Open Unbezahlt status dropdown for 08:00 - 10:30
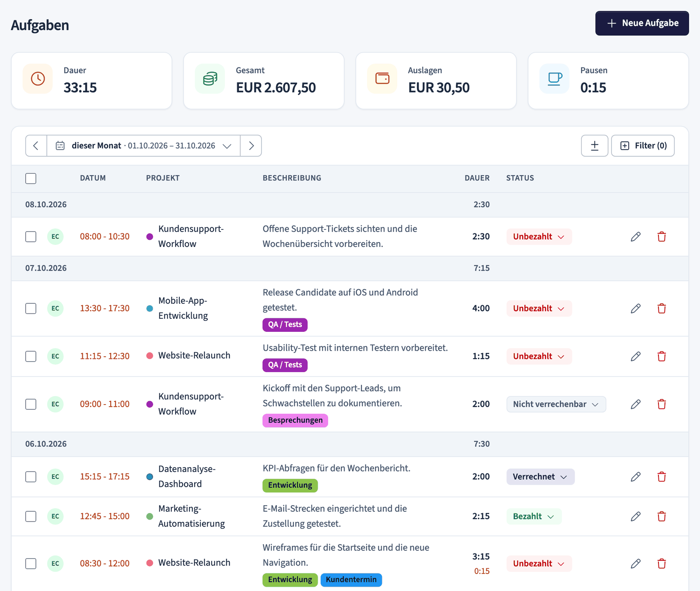 click(x=539, y=237)
